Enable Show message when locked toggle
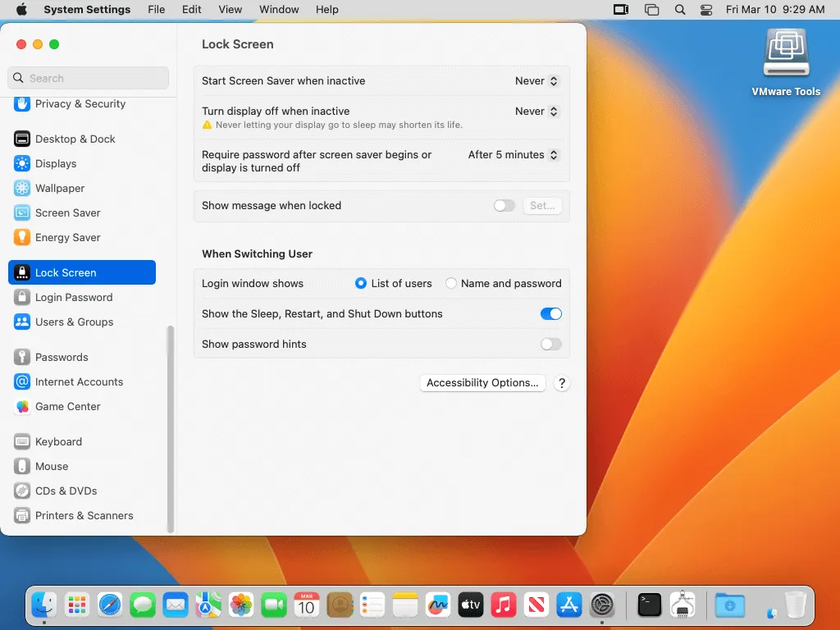This screenshot has width=840, height=630. tap(504, 206)
